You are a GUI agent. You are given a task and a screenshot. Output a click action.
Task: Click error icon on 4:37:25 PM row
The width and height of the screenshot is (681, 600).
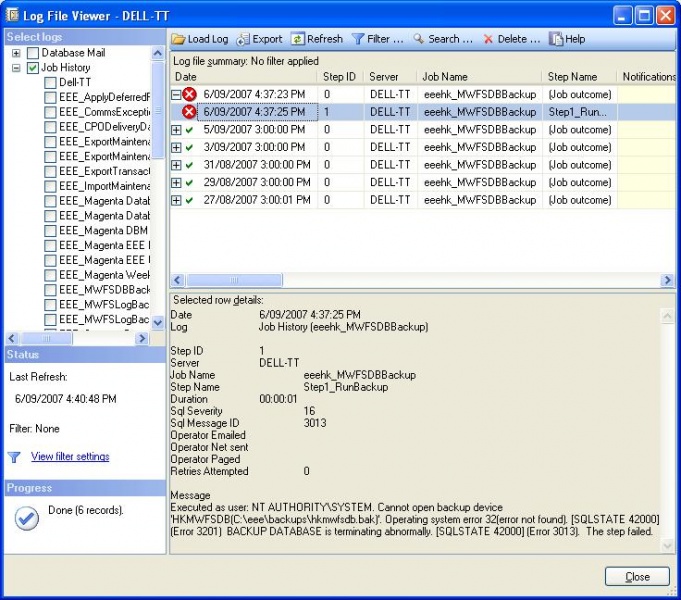coord(189,112)
